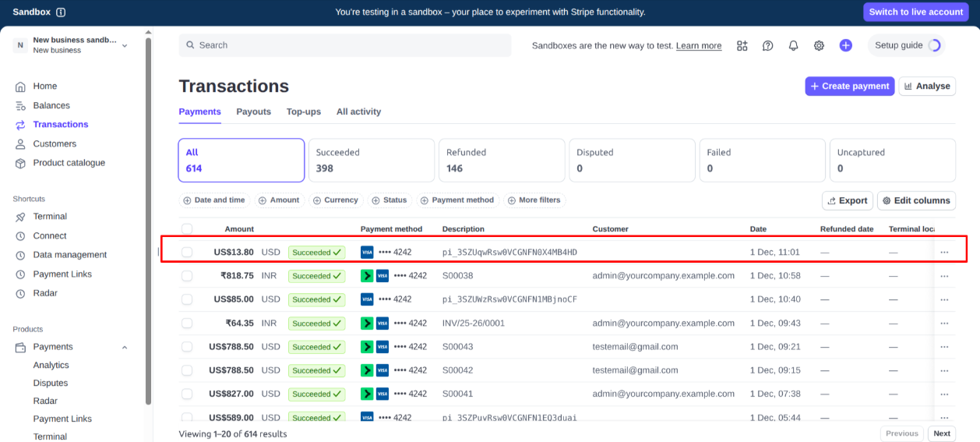Click the help question mark icon
Viewport: 980px width, 442px height.
pyautogui.click(x=767, y=45)
